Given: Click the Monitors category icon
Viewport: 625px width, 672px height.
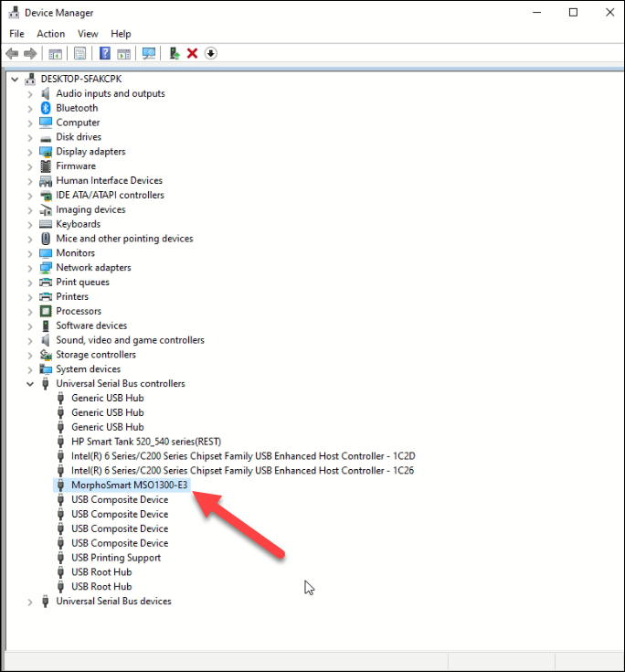Looking at the screenshot, I should [46, 253].
